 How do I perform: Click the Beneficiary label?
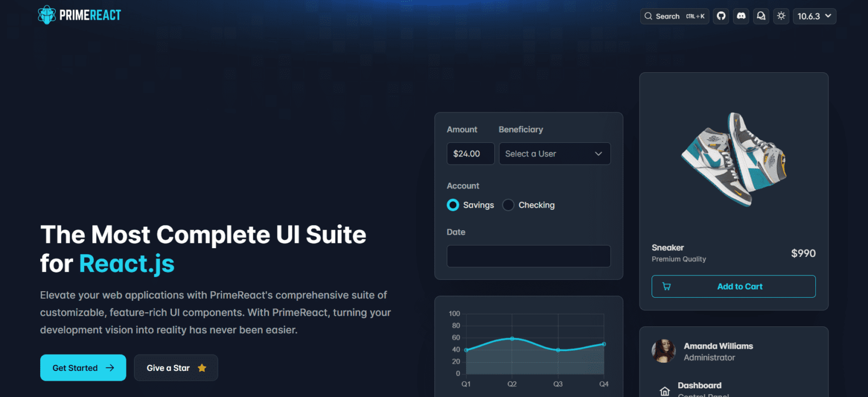coord(521,129)
